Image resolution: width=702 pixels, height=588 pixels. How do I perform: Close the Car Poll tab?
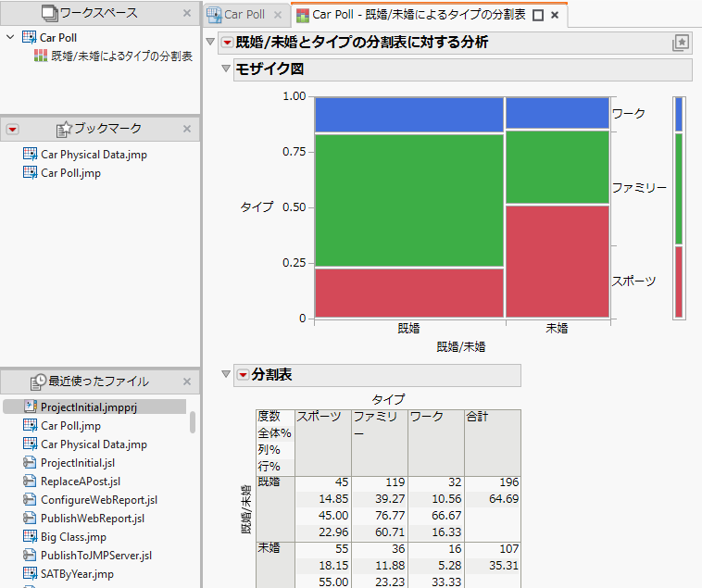pyautogui.click(x=278, y=15)
